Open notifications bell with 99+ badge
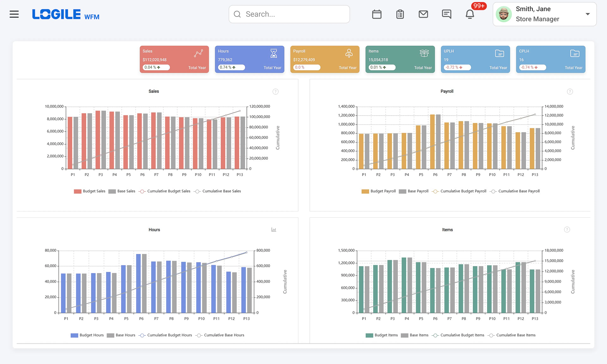 pos(470,14)
